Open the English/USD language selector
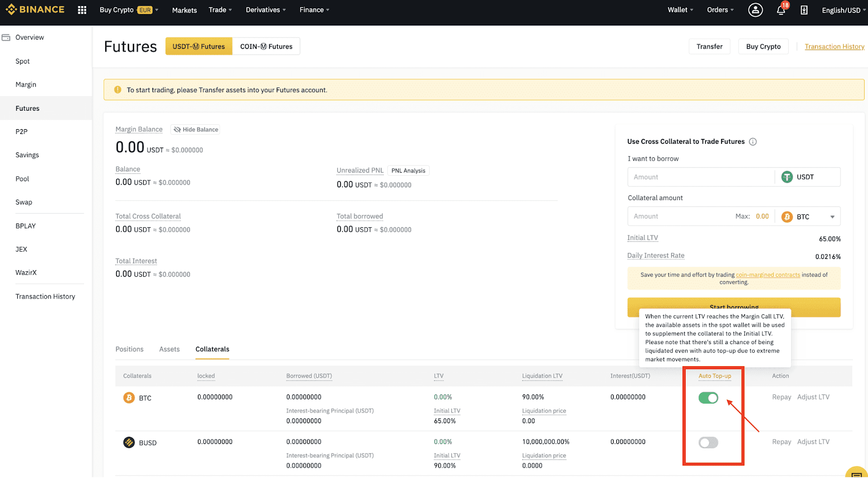 (843, 10)
